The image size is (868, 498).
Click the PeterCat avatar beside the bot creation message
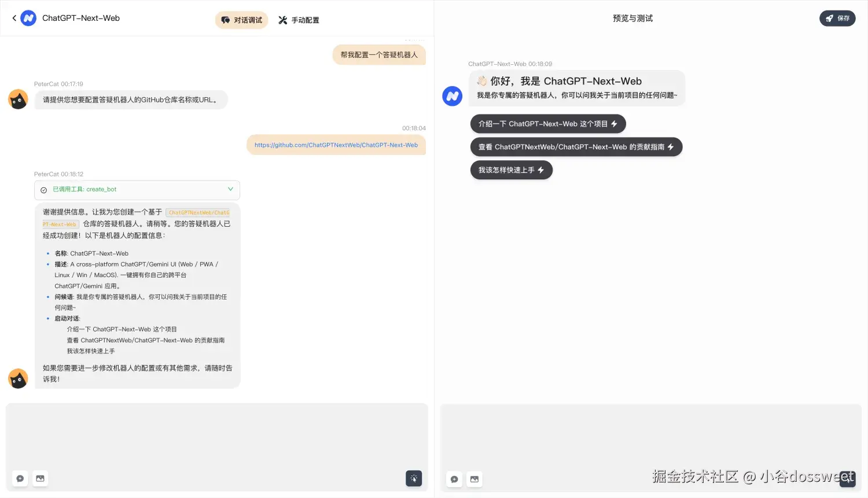click(18, 378)
